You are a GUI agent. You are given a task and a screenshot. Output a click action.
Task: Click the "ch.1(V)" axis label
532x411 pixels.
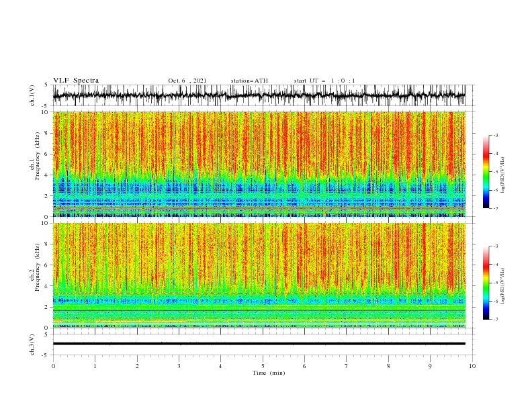pyautogui.click(x=32, y=95)
